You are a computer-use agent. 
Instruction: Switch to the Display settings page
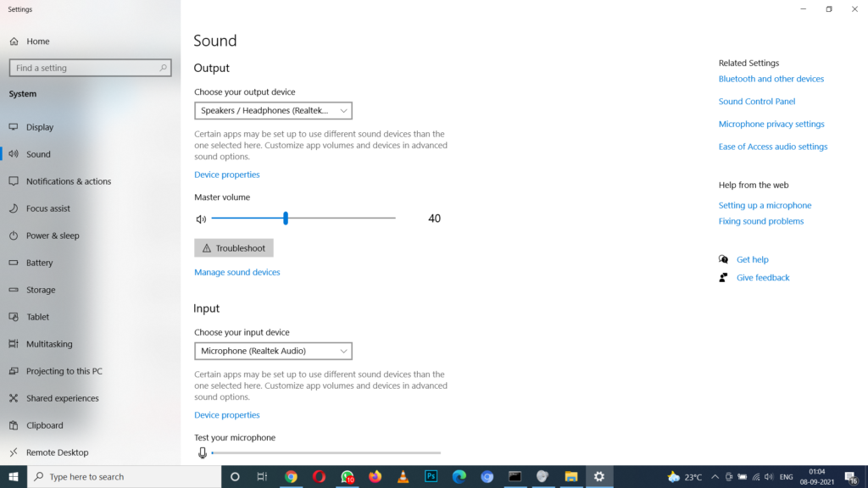39,126
